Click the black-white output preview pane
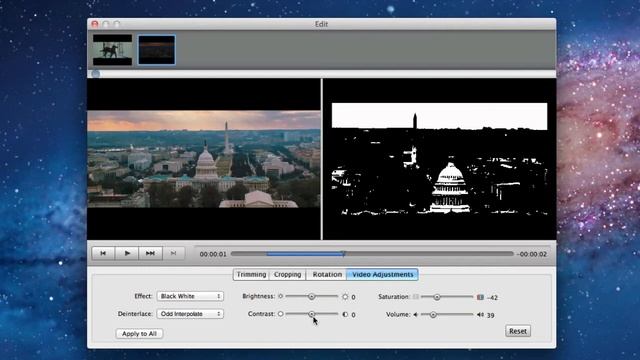The width and height of the screenshot is (640, 360). tap(439, 159)
